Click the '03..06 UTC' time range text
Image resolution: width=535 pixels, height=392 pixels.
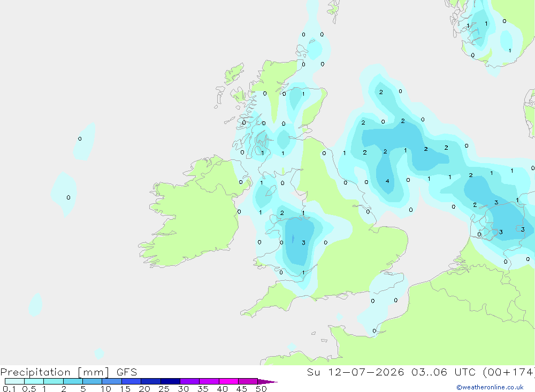(444, 372)
